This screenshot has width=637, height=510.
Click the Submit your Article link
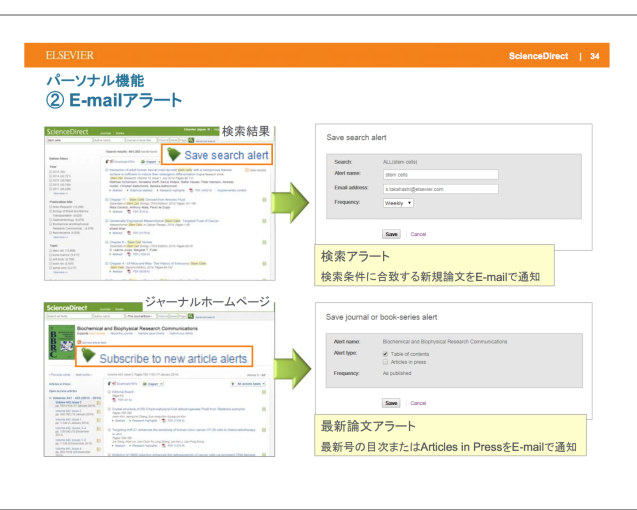181,333
